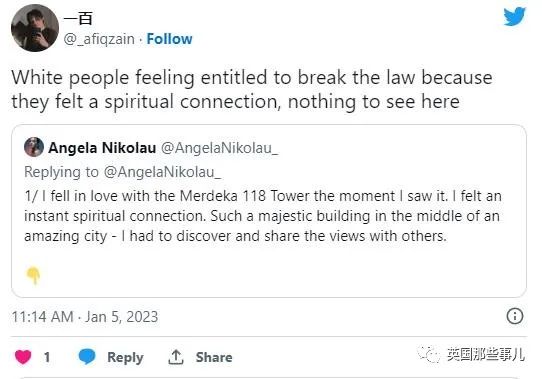Like the tweet with the heart icon

23,357
